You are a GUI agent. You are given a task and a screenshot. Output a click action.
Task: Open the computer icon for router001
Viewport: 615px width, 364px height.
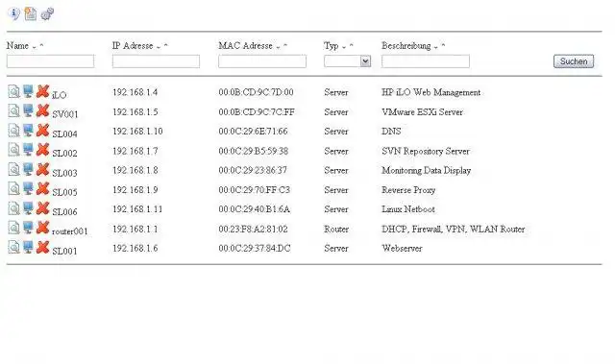(28, 228)
